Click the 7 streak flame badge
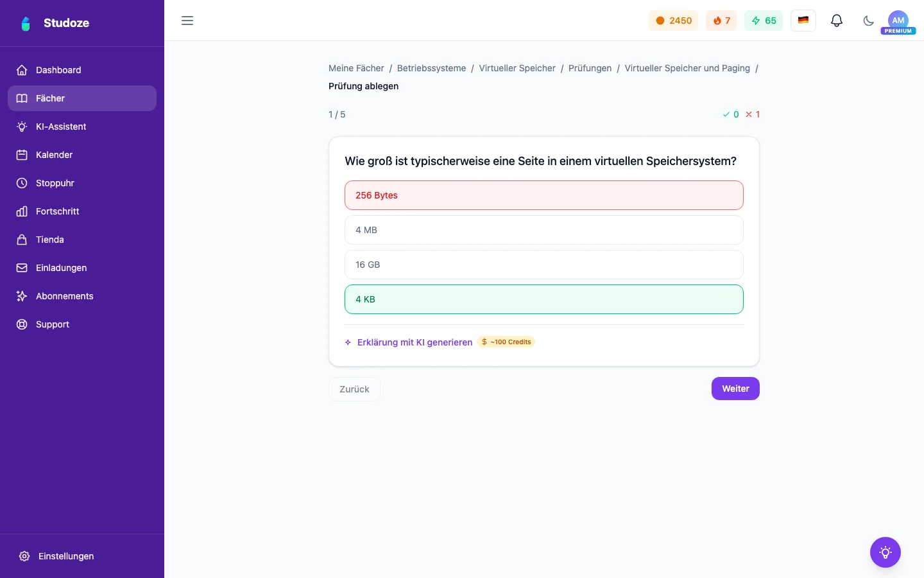Screen dimensions: 924x578 (721, 21)
